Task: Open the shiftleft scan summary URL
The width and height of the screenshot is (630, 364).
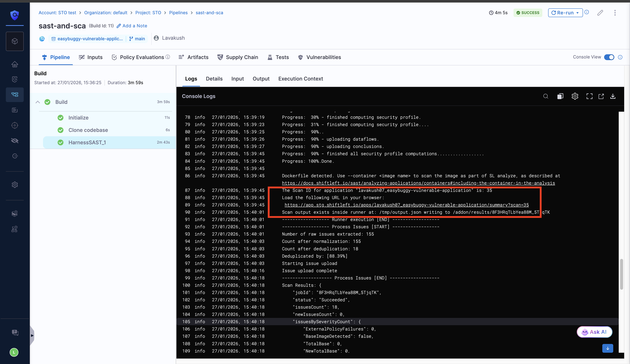Action: pos(407,205)
